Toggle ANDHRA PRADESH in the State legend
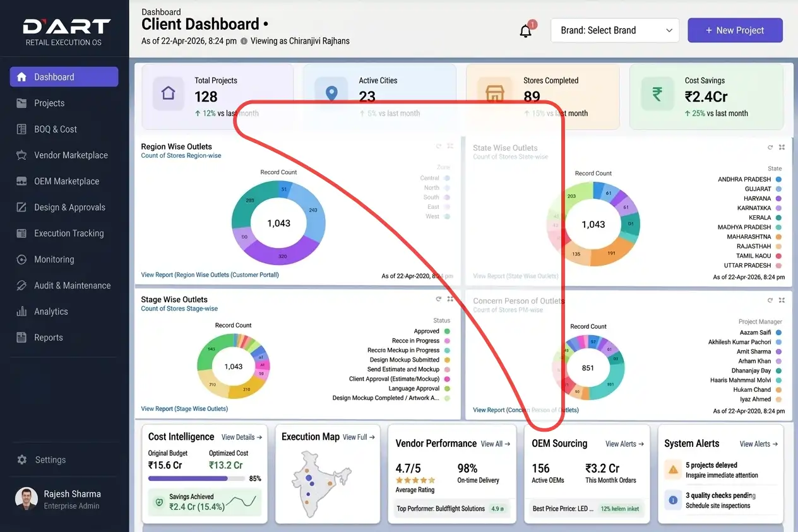798x532 pixels. tap(745, 179)
